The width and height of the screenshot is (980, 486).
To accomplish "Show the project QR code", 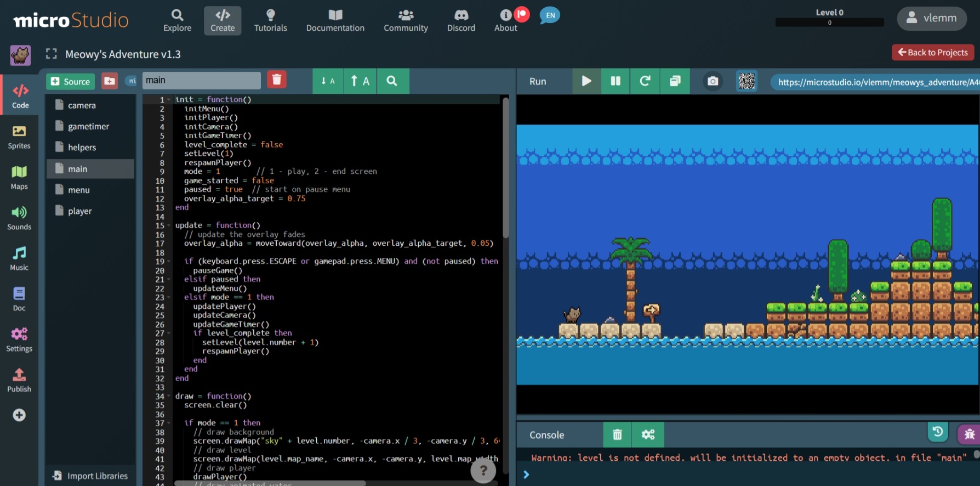I will [747, 81].
